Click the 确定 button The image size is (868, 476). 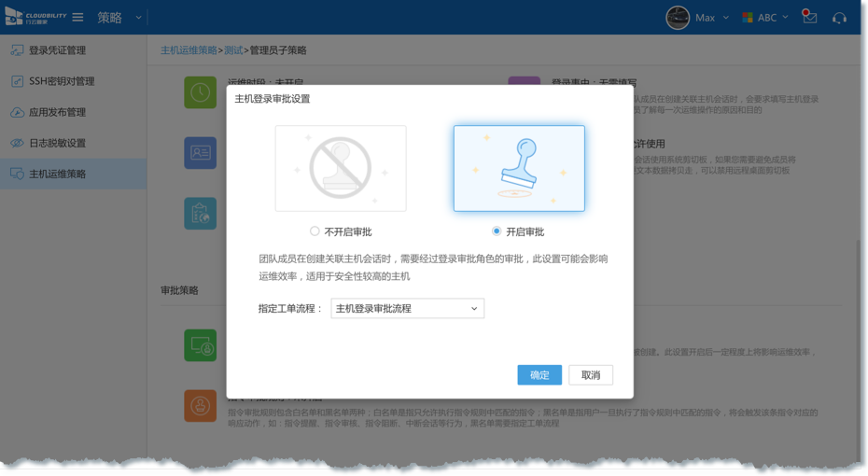pyautogui.click(x=539, y=375)
